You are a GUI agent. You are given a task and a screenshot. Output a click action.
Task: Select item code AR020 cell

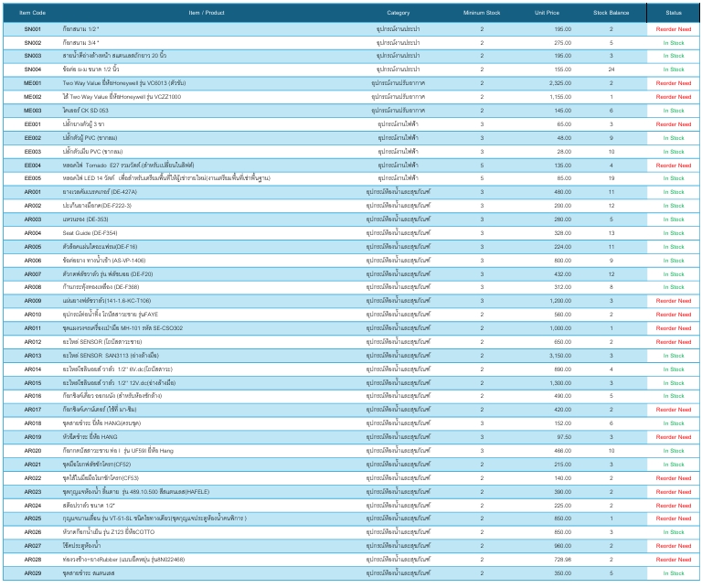32,451
